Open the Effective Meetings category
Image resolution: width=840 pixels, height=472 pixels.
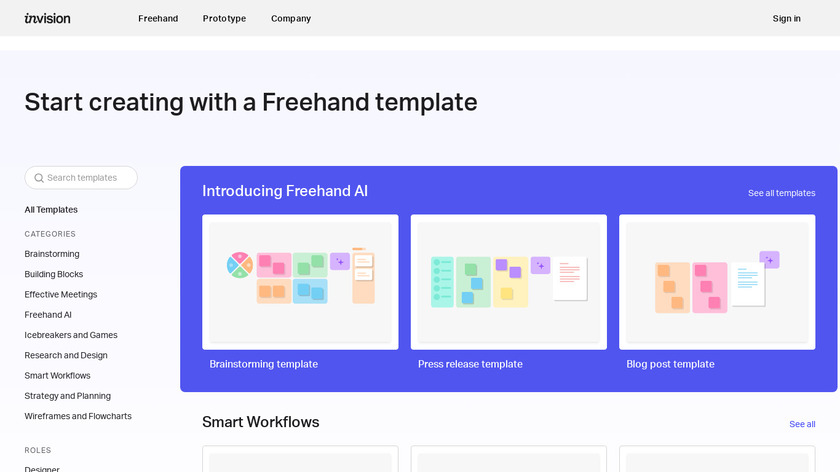click(x=61, y=295)
